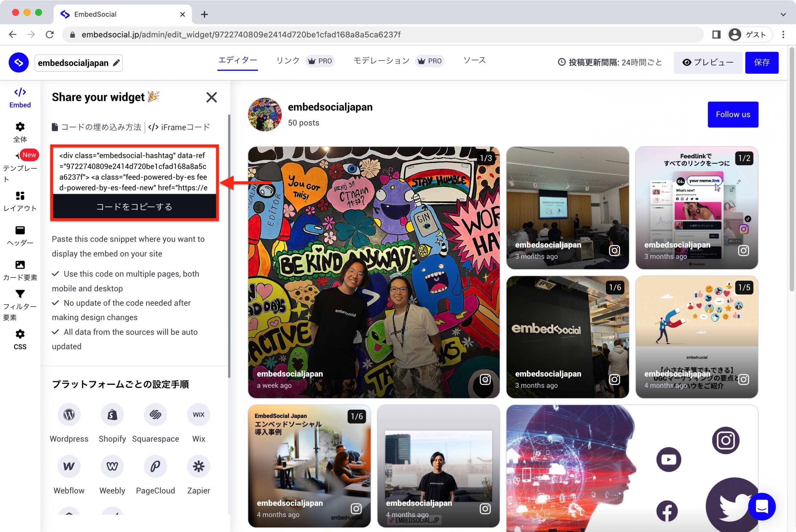Switch to the エディター tab
Image resolution: width=796 pixels, height=532 pixels.
(238, 61)
